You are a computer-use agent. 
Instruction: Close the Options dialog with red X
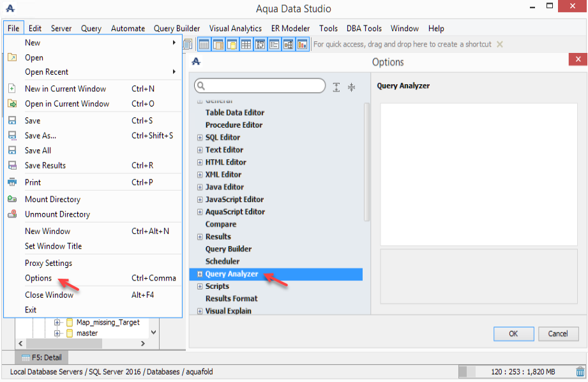578,59
